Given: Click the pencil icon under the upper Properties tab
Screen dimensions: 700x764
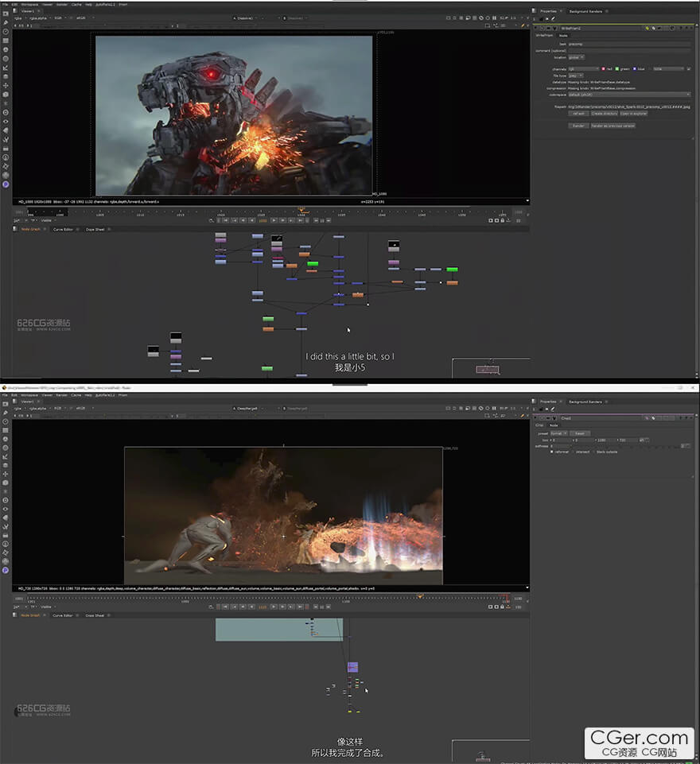Looking at the screenshot, I should (554, 19).
